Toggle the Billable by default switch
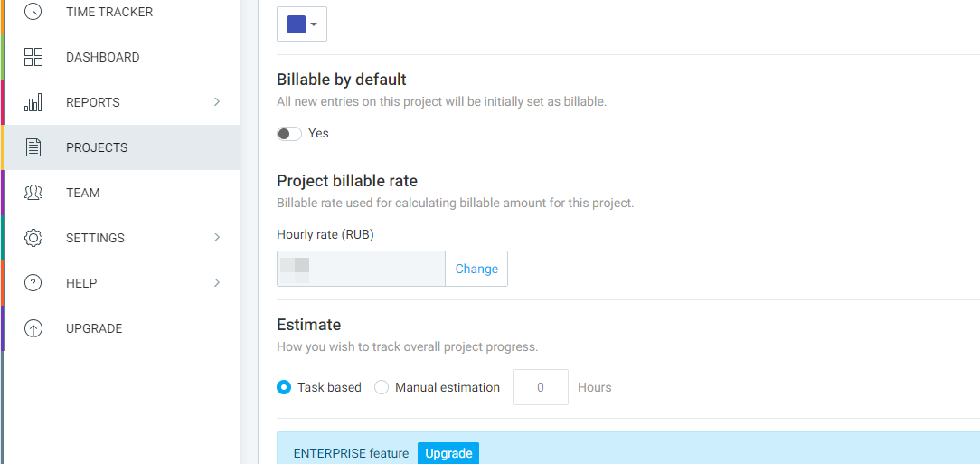 (289, 134)
